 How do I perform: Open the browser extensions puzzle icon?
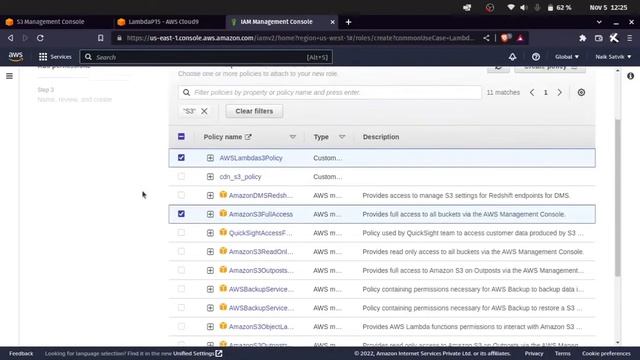coord(582,38)
